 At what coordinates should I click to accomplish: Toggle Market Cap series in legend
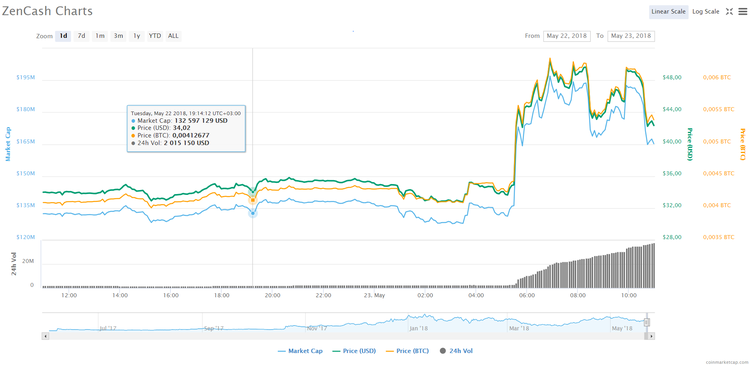pyautogui.click(x=300, y=351)
